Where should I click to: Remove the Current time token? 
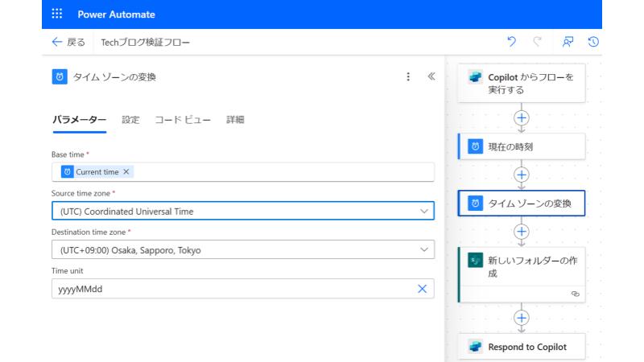[x=126, y=172]
